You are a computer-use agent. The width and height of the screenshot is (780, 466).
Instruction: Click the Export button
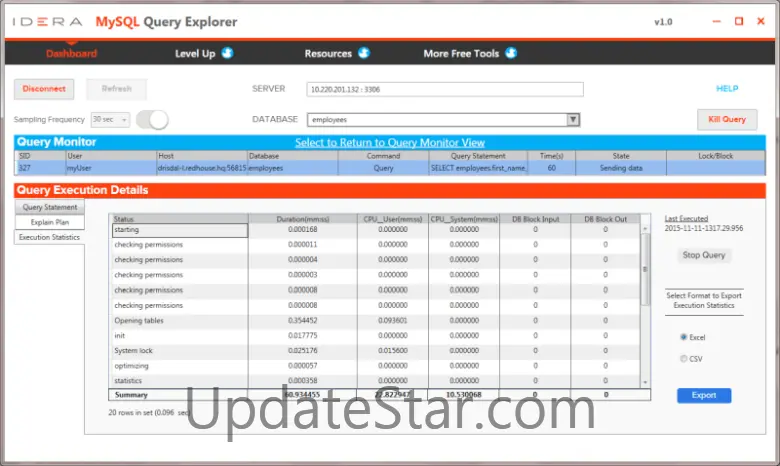pyautogui.click(x=704, y=395)
